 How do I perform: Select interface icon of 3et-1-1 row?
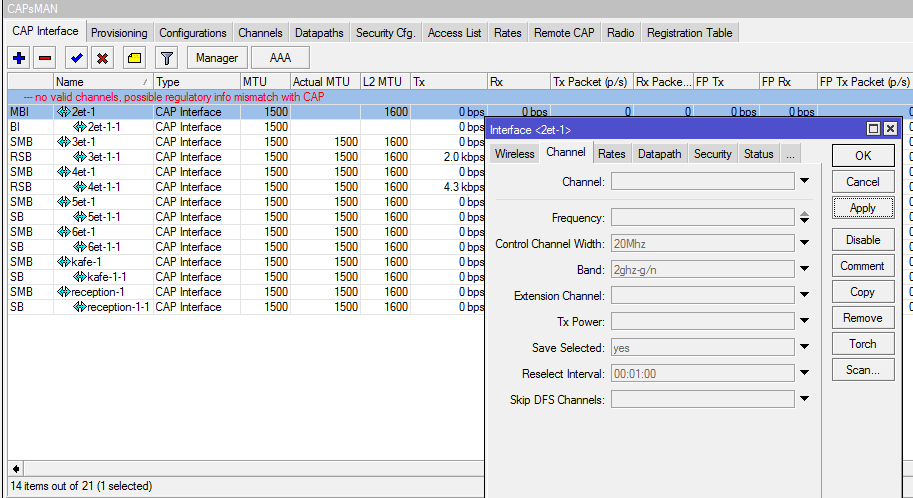pos(80,157)
